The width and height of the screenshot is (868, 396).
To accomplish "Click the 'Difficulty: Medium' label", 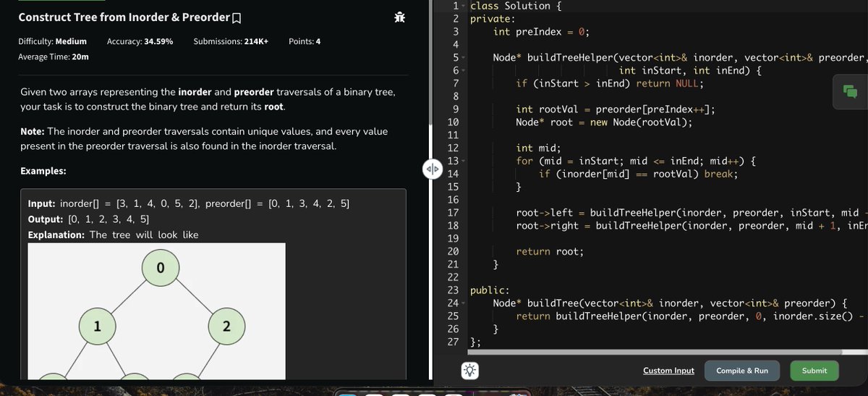I will [52, 42].
